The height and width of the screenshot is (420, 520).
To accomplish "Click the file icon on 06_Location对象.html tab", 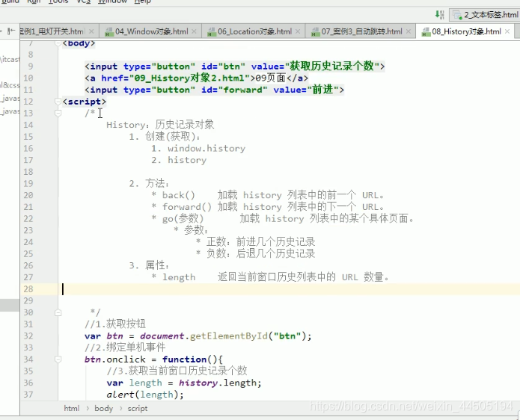I will pos(212,32).
